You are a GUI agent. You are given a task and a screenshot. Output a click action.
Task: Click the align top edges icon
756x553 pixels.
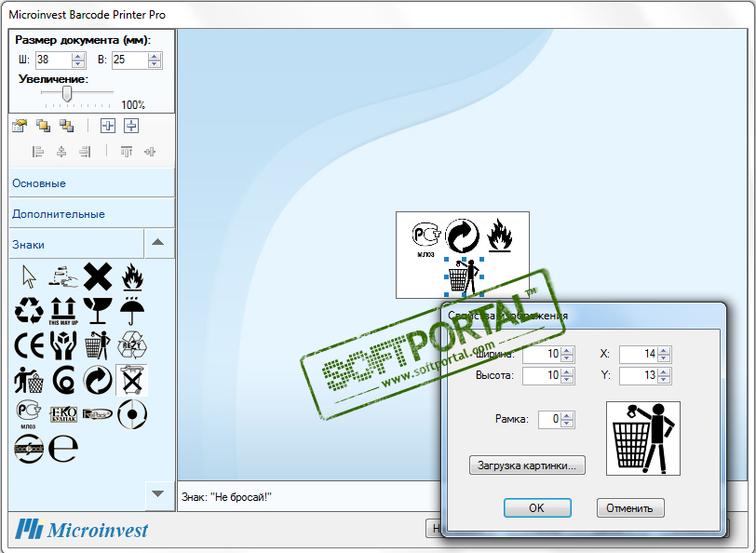pos(127,152)
